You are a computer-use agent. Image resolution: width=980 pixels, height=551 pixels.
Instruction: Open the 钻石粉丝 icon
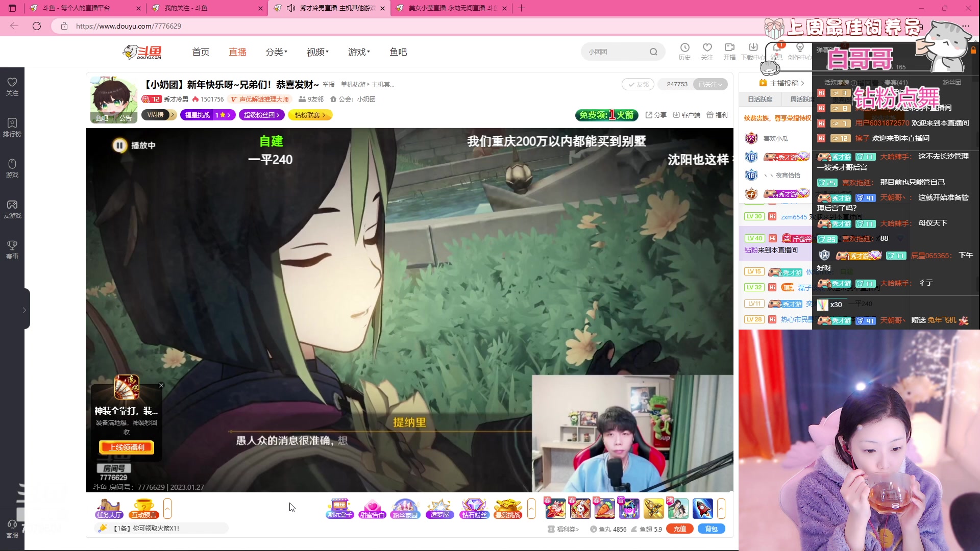(x=474, y=509)
